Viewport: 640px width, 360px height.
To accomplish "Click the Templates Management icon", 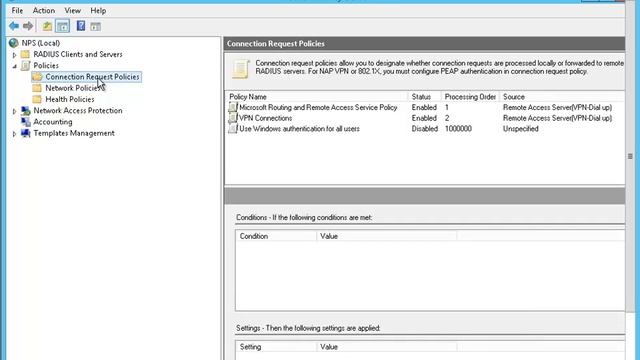I will click(x=26, y=133).
